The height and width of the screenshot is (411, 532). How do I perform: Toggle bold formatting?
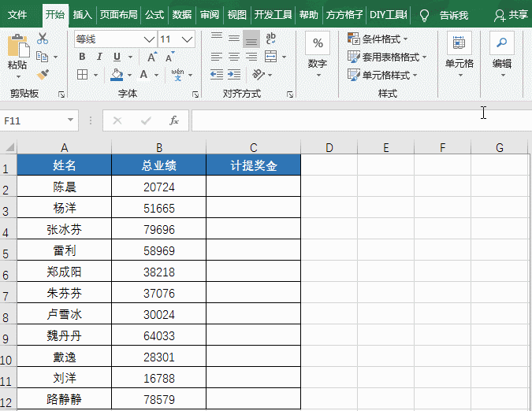click(81, 57)
